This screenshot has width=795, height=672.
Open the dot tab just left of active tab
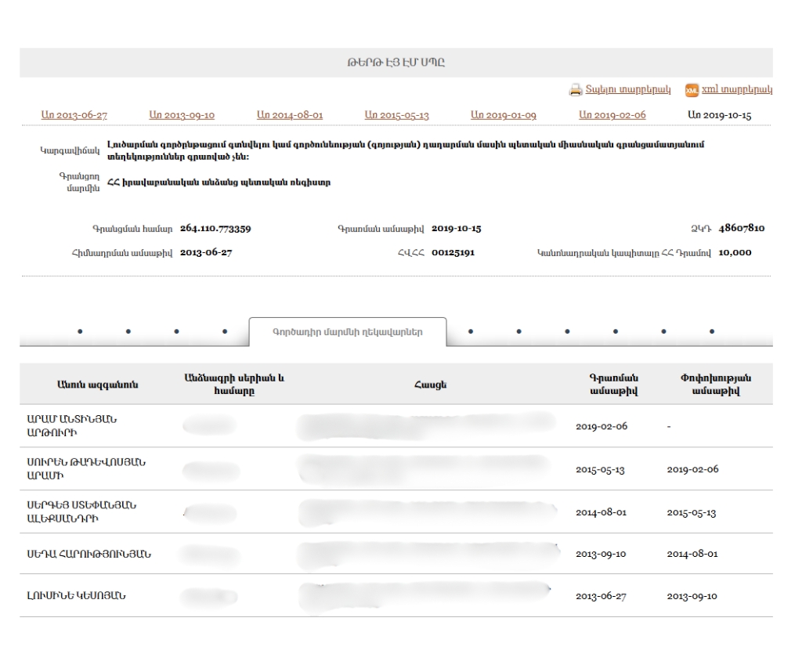pyautogui.click(x=226, y=331)
